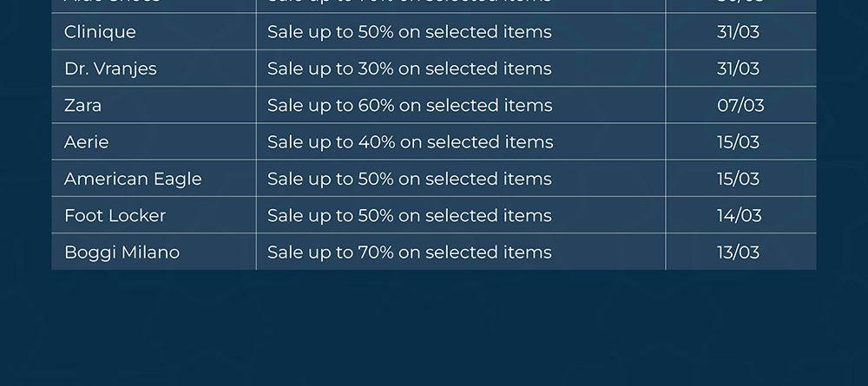Click Clinique's 50% sale description
868x386 pixels.
pyautogui.click(x=409, y=32)
